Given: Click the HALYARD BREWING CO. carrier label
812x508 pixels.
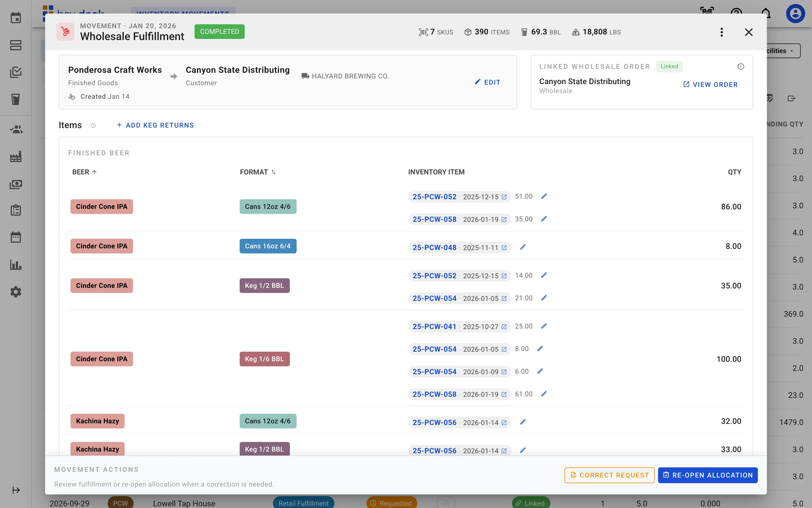Looking at the screenshot, I should click(345, 76).
